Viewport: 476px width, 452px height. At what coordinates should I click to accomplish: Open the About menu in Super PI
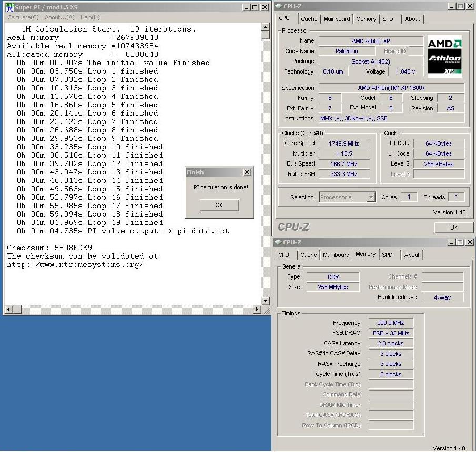[x=59, y=17]
